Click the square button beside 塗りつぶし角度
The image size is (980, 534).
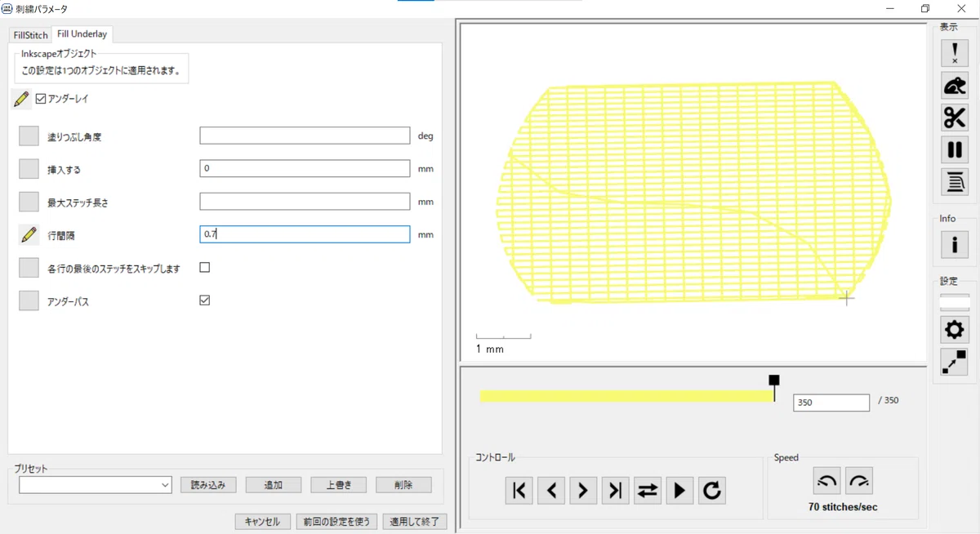(x=29, y=136)
